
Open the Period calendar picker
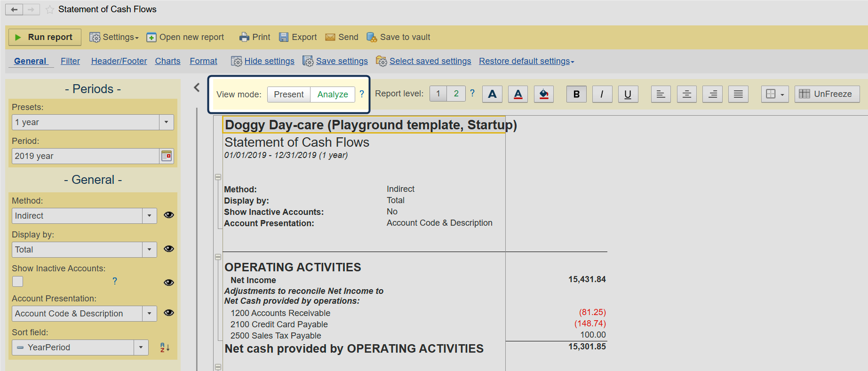tap(167, 156)
